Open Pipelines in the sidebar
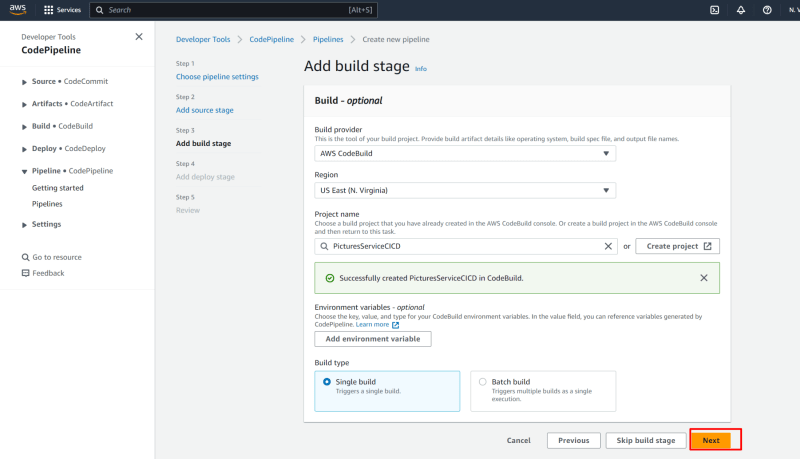This screenshot has width=800, height=459. [47, 203]
